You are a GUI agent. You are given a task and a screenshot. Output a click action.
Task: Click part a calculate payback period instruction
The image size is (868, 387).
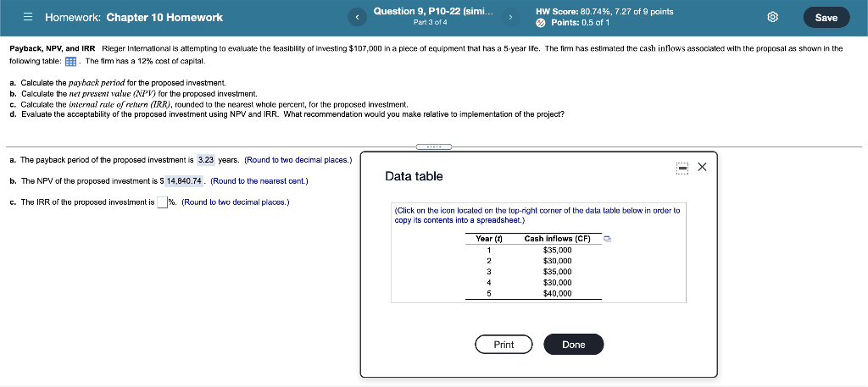(x=118, y=84)
